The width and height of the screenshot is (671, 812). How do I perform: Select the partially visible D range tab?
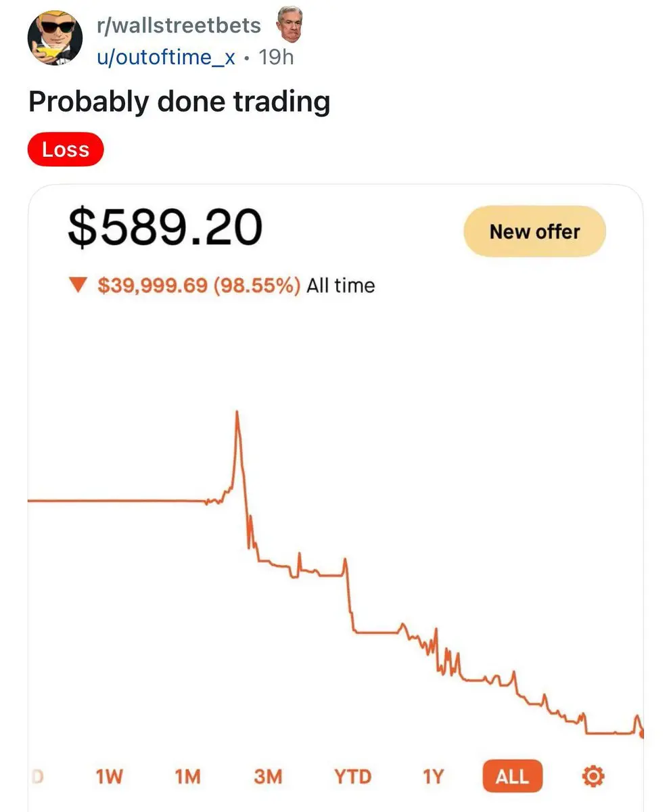(x=38, y=776)
